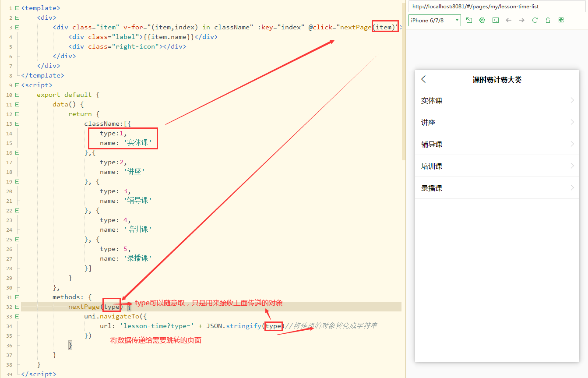Collapse object fold at line 16
588x378 pixels.
click(17, 152)
